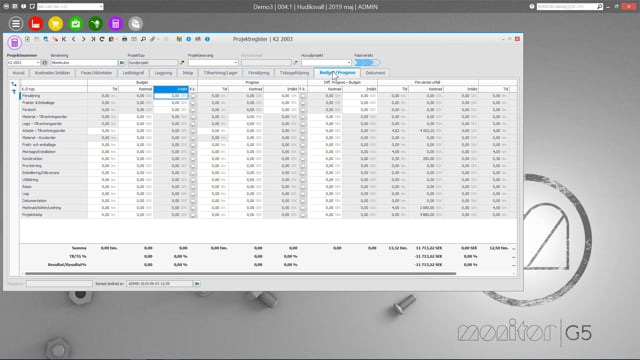The width and height of the screenshot is (640, 360).
Task: Click the Delete record toolbar icon
Action: click(x=55, y=39)
